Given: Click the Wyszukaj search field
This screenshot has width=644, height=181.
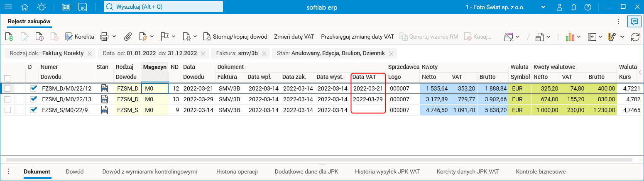Looking at the screenshot, I should click(163, 7).
